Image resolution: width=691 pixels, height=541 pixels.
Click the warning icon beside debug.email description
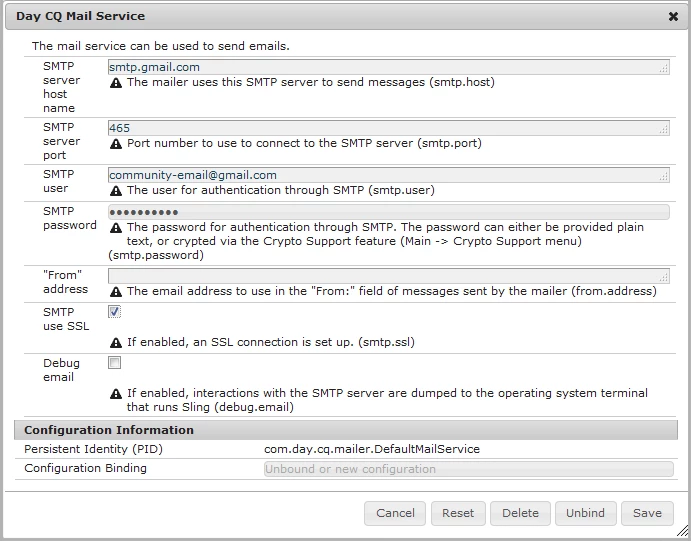click(116, 394)
